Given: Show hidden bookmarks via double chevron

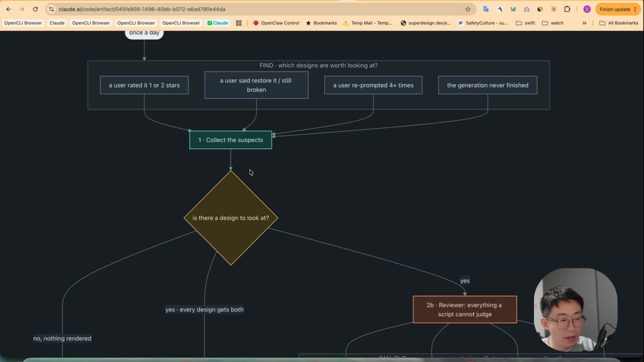Looking at the screenshot, I should coord(584,23).
